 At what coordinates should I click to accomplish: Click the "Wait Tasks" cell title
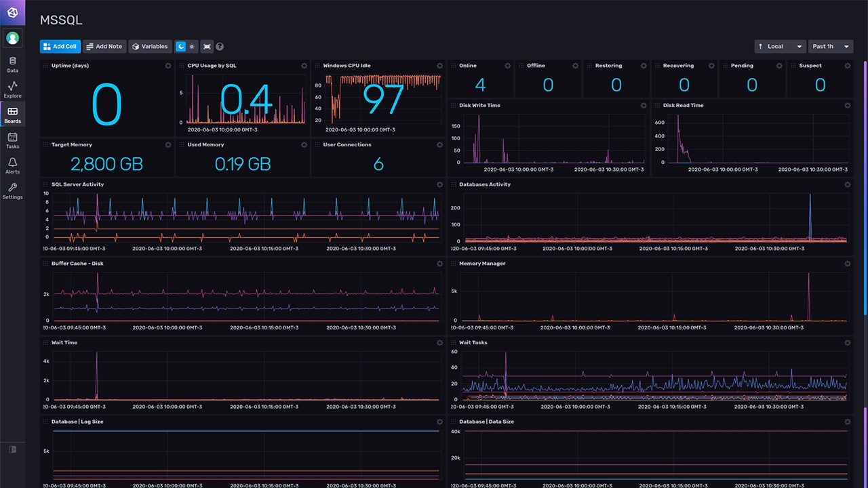473,343
